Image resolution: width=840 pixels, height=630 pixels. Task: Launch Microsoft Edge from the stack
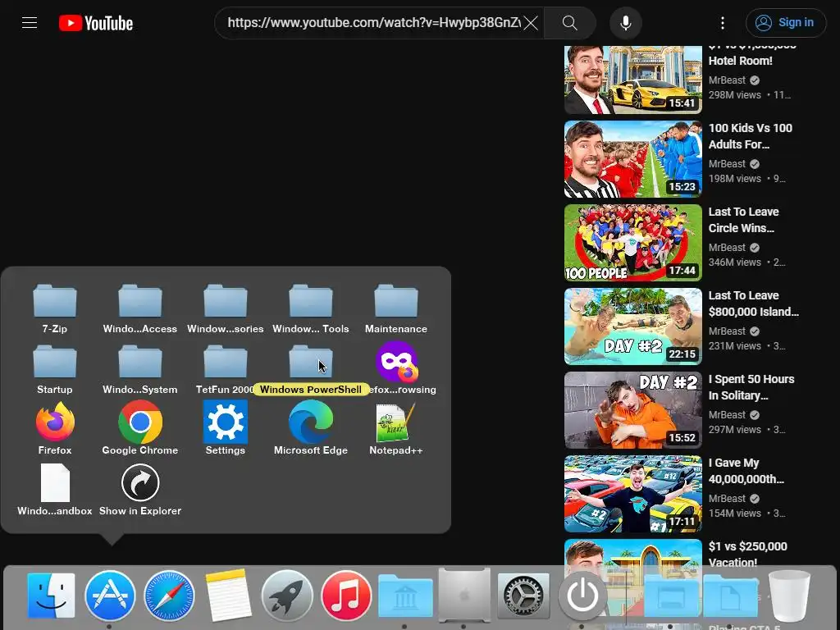[311, 429]
